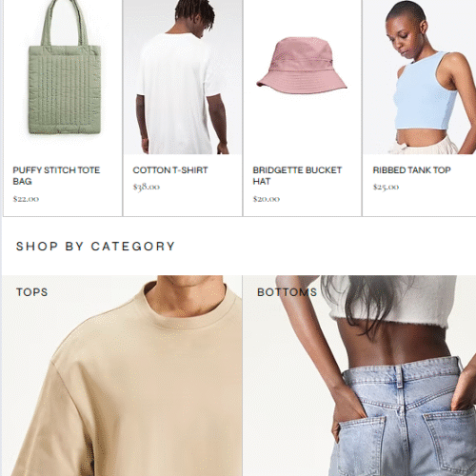Click the $38.00 t-shirt price
Screen dimensions: 476x476
pos(147,187)
